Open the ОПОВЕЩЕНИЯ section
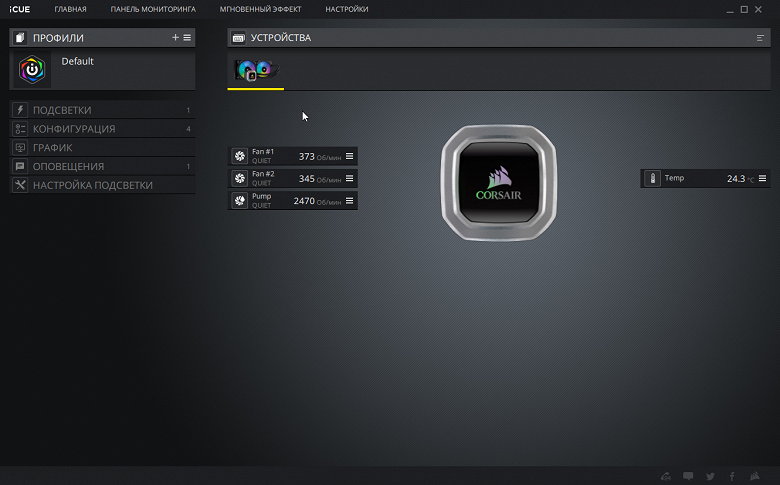The height and width of the screenshot is (485, 780). 102,166
